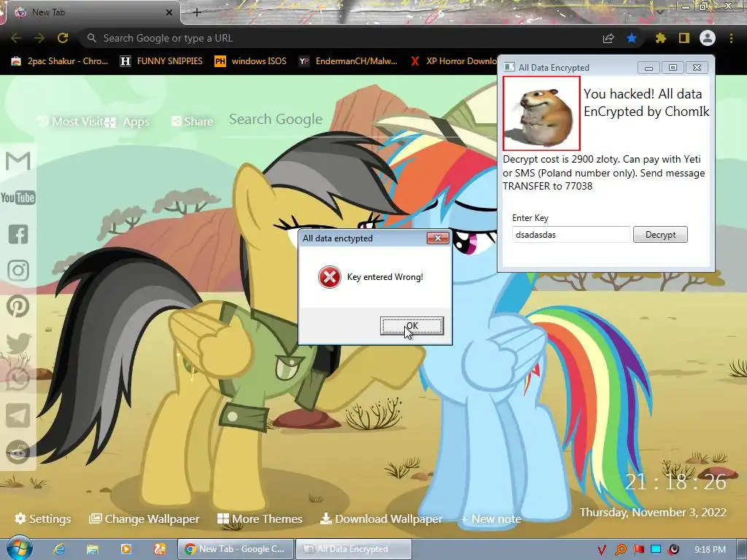Select the New Tab browser tab
Image resolution: width=747 pixels, height=560 pixels.
coord(93,12)
